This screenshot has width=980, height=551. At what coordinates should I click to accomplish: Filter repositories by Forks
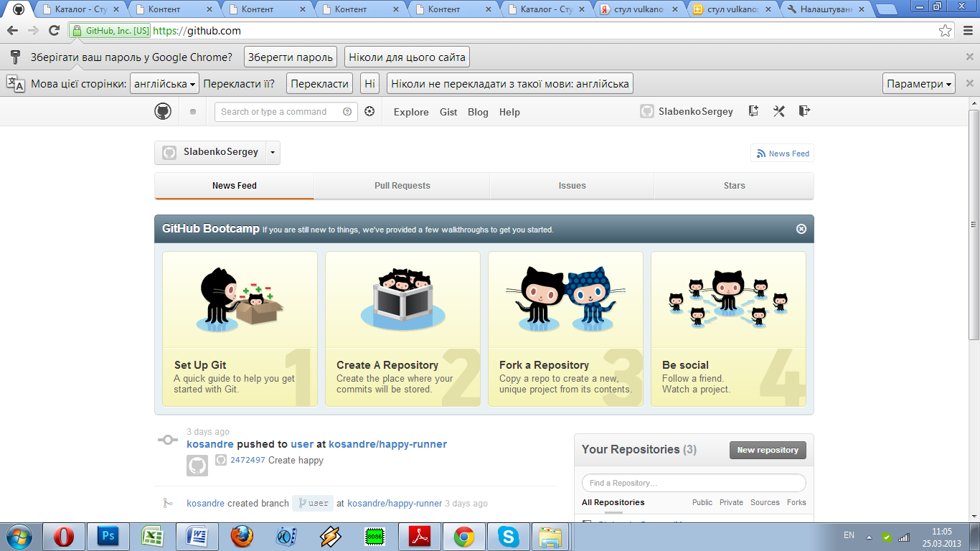tap(796, 502)
